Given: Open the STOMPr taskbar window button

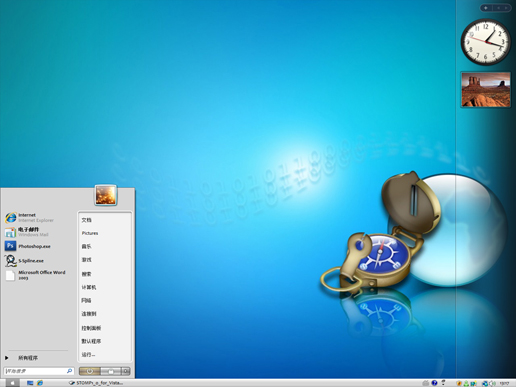Looking at the screenshot, I should [96, 383].
